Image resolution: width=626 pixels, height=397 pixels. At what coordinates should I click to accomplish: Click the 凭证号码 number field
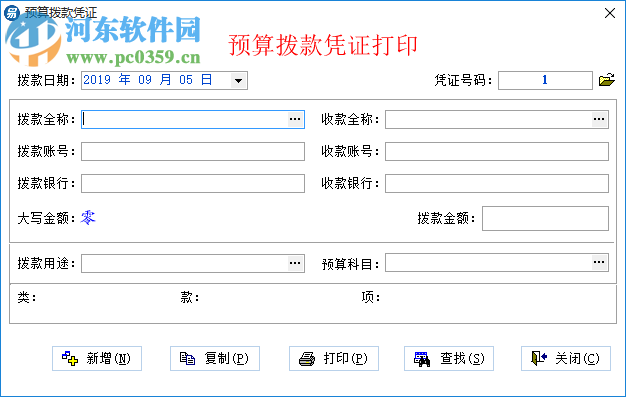point(545,80)
